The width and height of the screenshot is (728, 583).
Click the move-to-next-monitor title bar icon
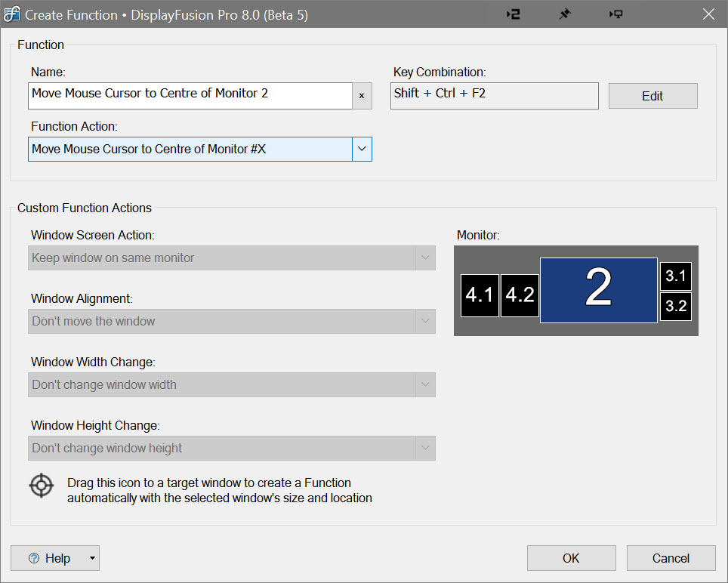click(x=615, y=14)
